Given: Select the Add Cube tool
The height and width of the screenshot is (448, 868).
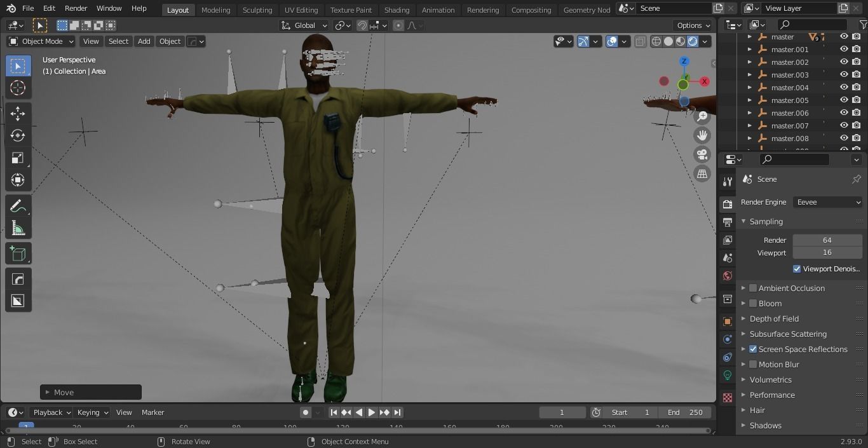Looking at the screenshot, I should [18, 254].
